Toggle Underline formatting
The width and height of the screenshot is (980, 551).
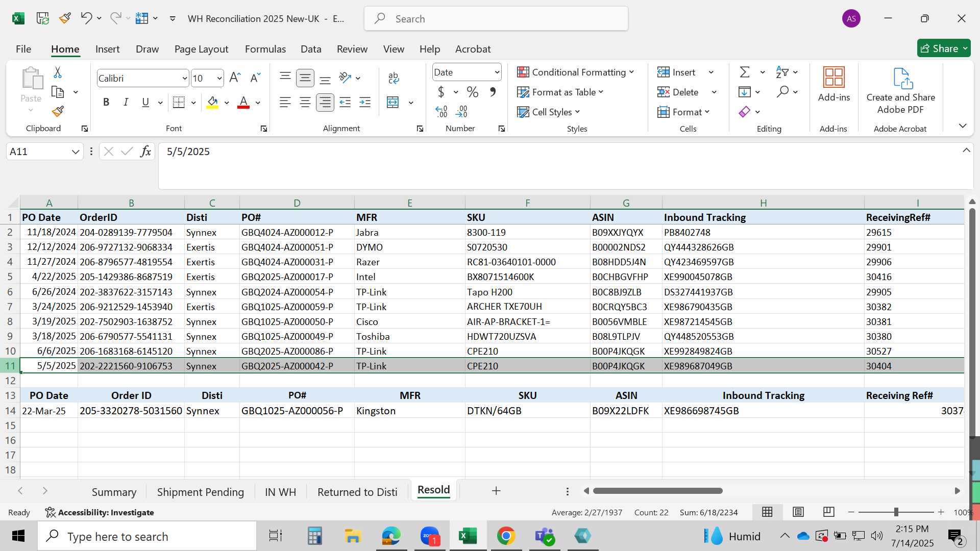coord(145,103)
